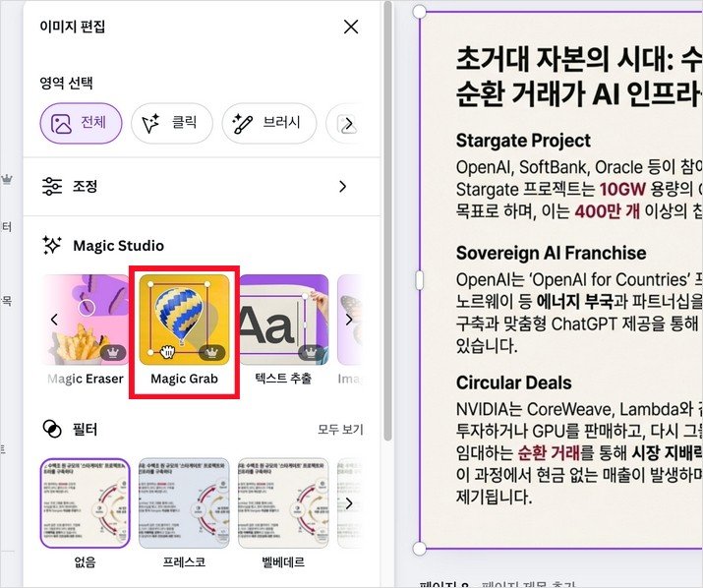Go to next Magic Studio tools

point(349,320)
